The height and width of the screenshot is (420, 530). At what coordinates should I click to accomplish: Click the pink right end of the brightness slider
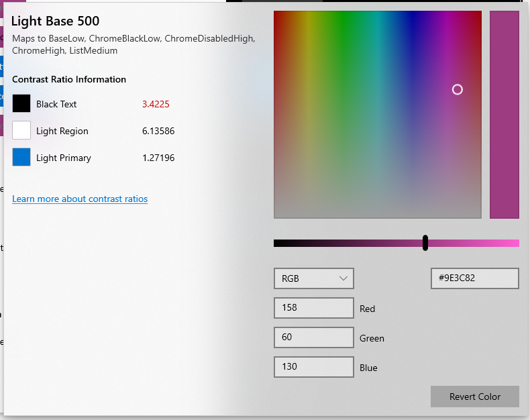[x=513, y=243]
